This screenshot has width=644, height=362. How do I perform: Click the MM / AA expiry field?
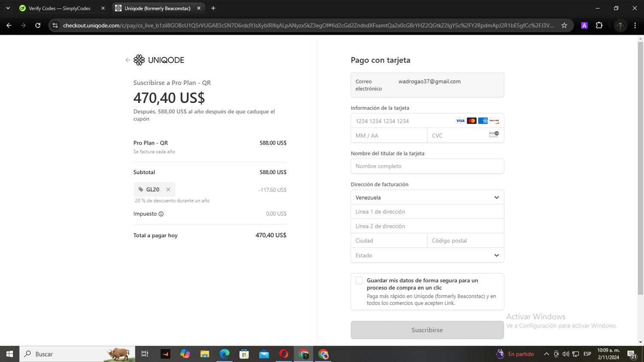[389, 136]
